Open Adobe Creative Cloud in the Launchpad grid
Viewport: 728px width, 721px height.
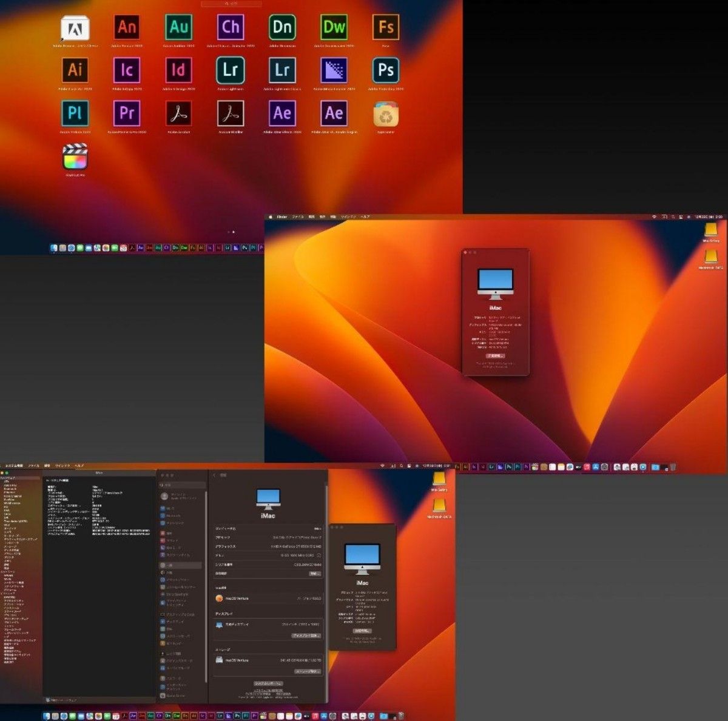75,27
